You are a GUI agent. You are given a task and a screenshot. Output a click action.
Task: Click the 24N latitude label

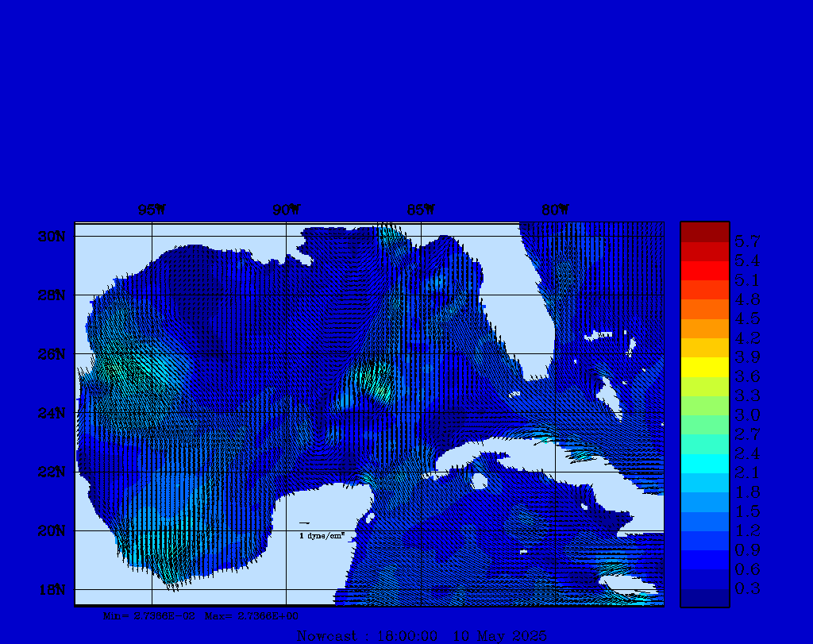tap(53, 413)
